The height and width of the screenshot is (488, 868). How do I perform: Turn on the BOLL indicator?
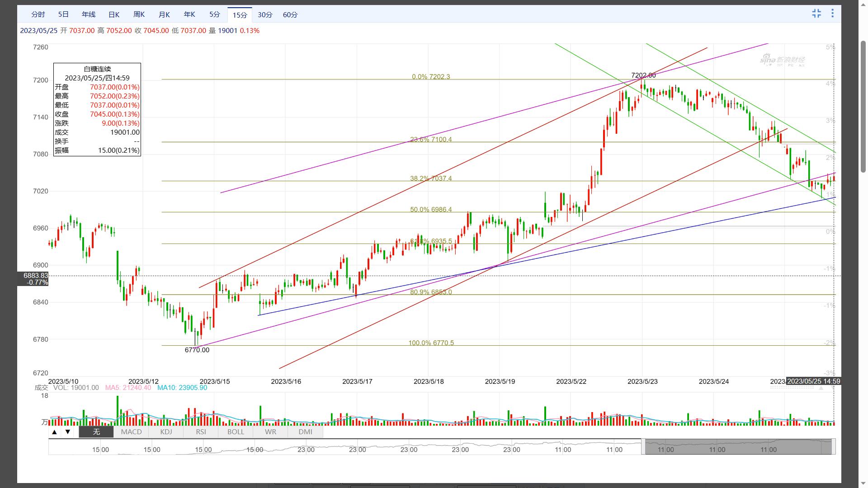pos(236,432)
